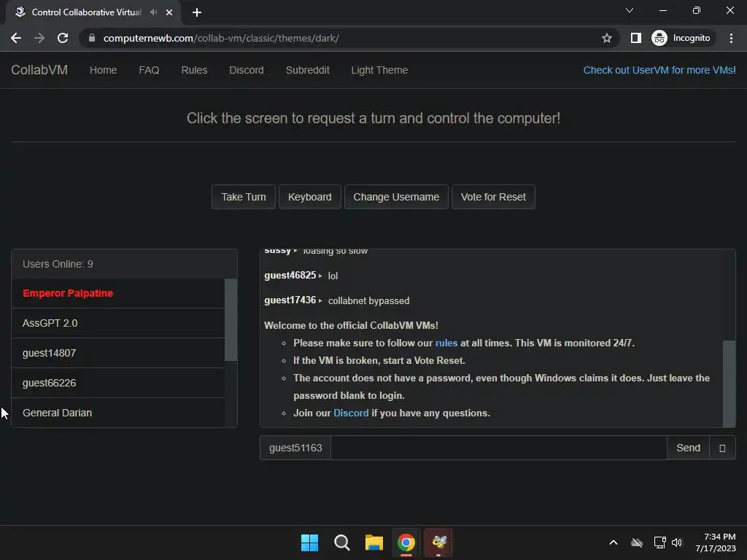Select user Emperor Palpatine in list

[x=117, y=293]
